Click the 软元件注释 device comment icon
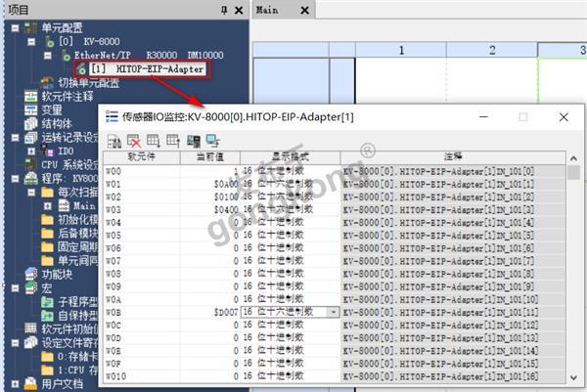The height and width of the screenshot is (392, 587). click(30, 97)
